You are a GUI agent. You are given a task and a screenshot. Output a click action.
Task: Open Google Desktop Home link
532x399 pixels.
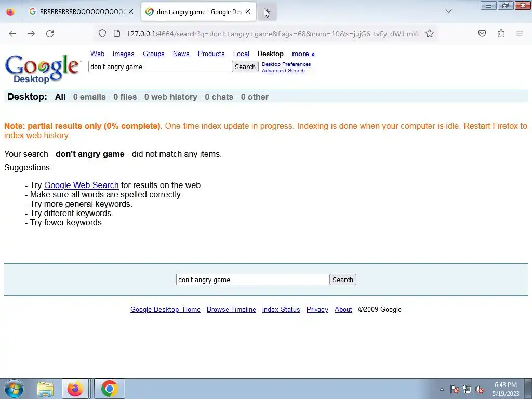166,310
